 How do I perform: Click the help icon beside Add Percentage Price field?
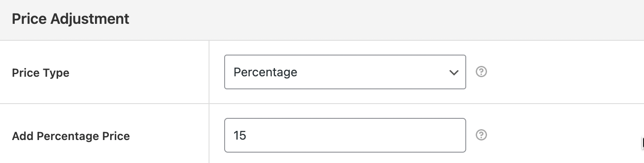(481, 135)
